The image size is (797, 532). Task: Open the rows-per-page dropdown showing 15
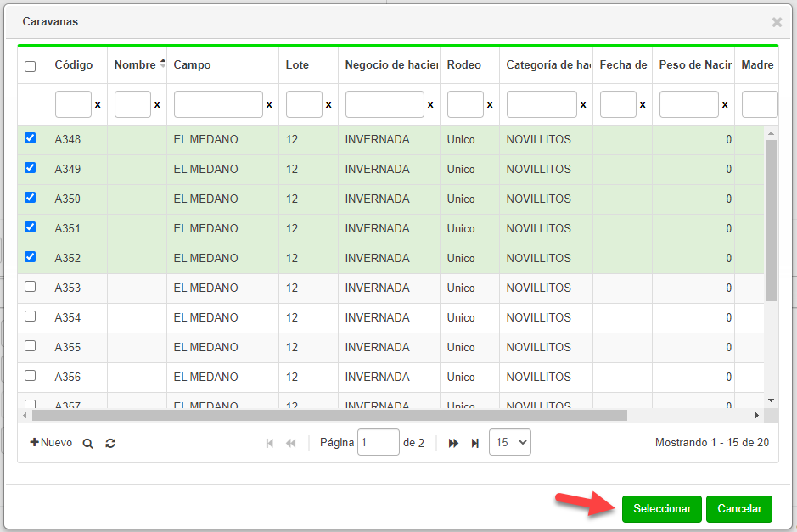(510, 443)
